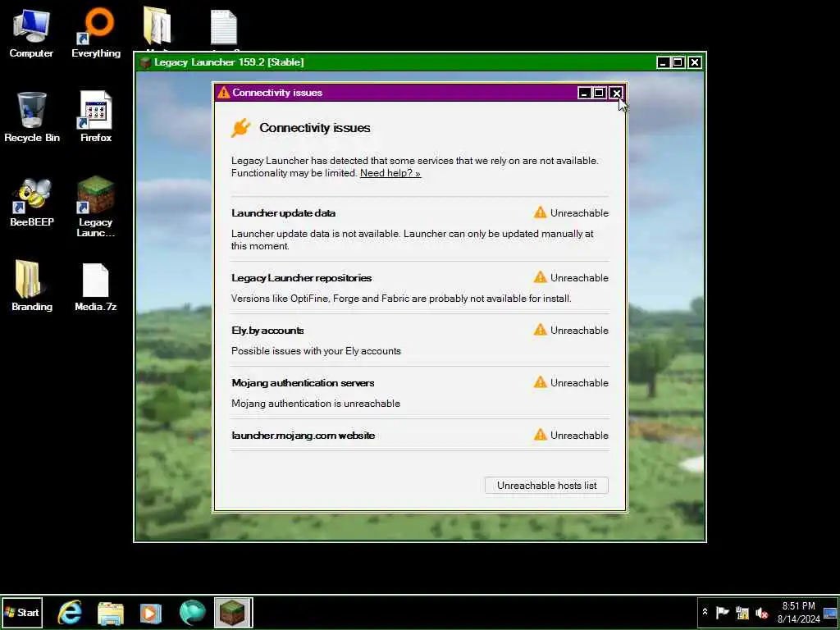Close the Legacy Launcher main window
This screenshot has height=630, width=840.
point(694,62)
